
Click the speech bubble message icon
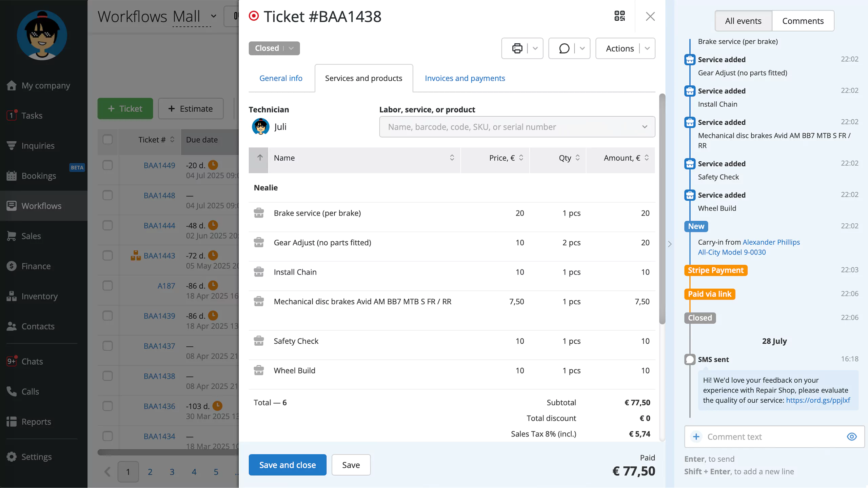(x=564, y=48)
